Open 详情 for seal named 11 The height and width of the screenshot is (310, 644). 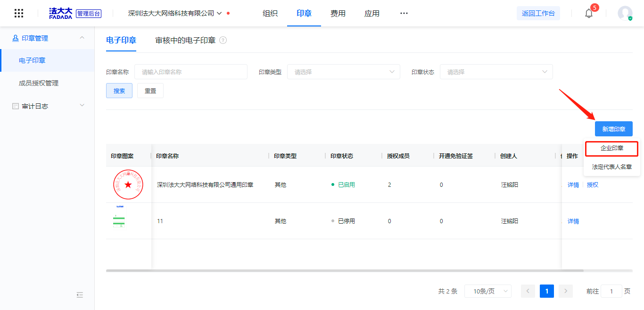(573, 221)
